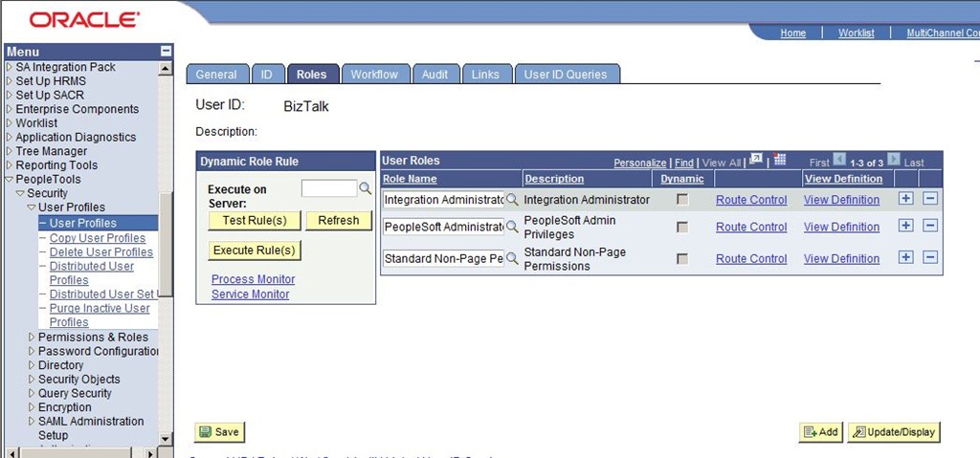980x458 pixels.
Task: Expand SA Integration Pack menu folder
Action: (10, 67)
